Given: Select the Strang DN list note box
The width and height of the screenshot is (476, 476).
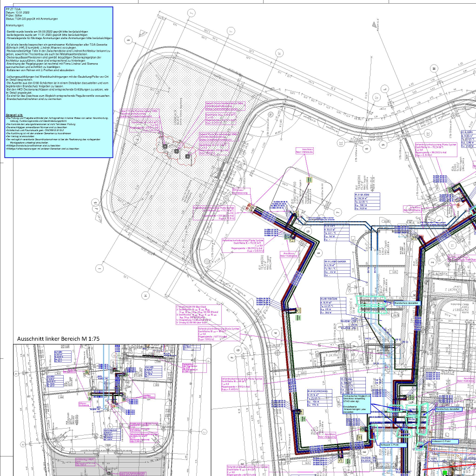Looking at the screenshot, I should pos(198,315).
